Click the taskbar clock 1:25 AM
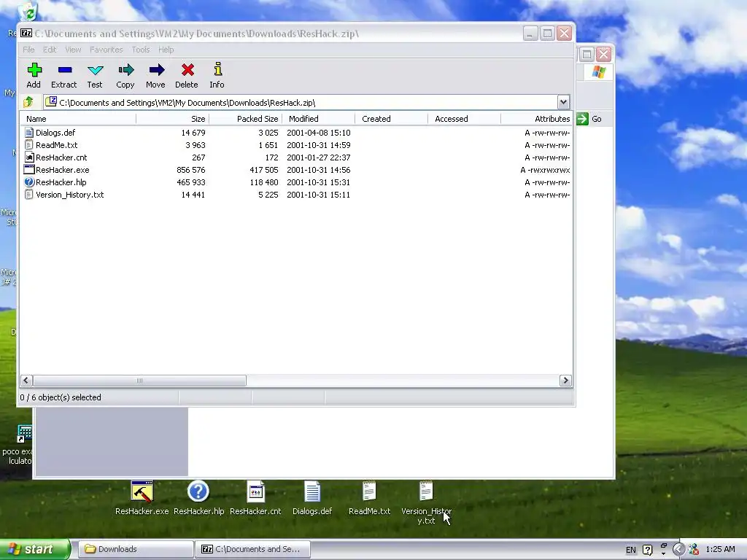This screenshot has width=747, height=560. click(720, 550)
